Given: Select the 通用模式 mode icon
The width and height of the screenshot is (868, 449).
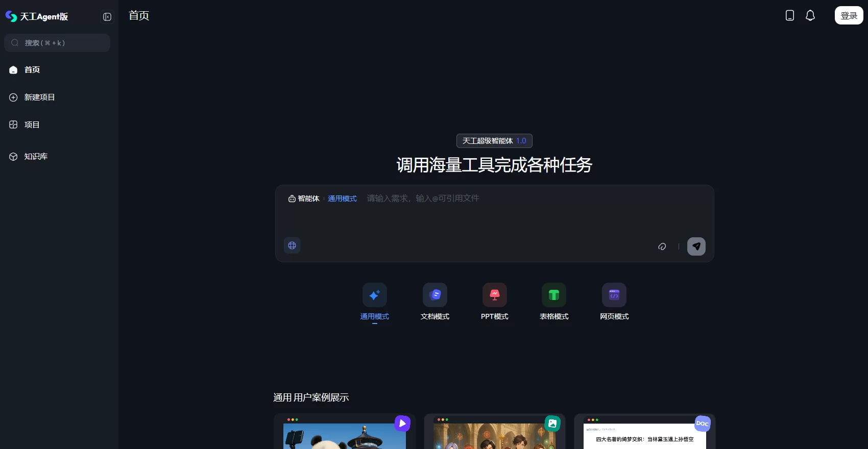Looking at the screenshot, I should [374, 295].
